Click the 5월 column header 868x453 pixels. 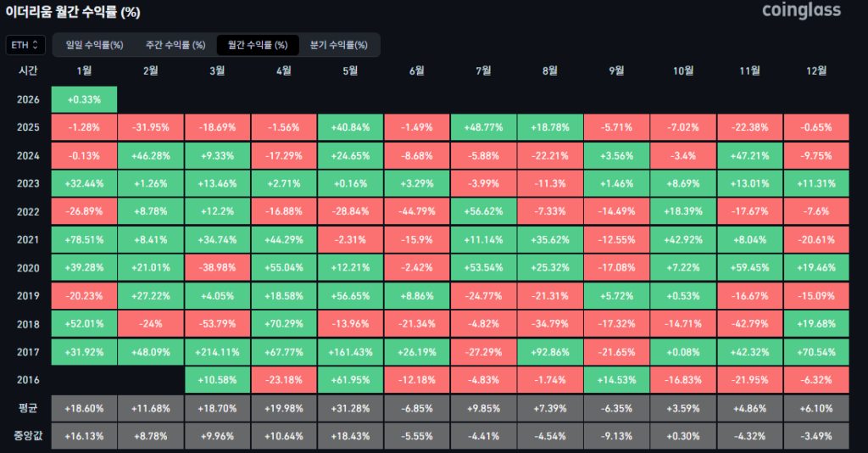coord(350,71)
